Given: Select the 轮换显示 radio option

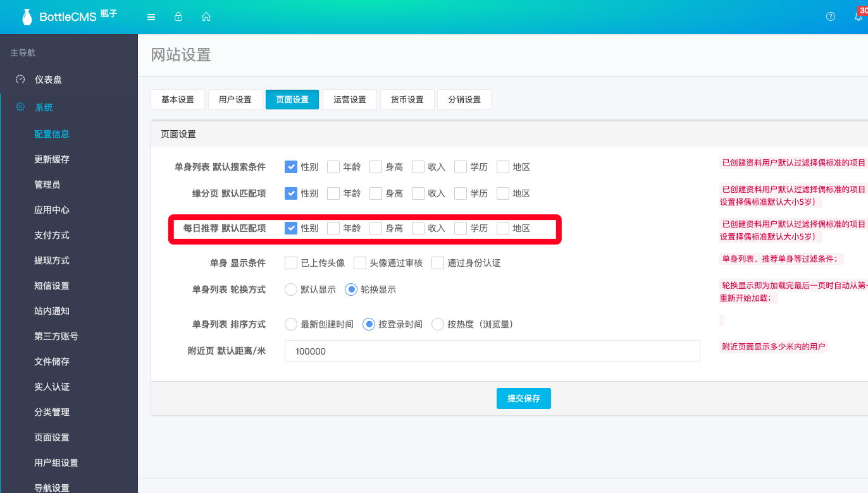Looking at the screenshot, I should (x=351, y=289).
